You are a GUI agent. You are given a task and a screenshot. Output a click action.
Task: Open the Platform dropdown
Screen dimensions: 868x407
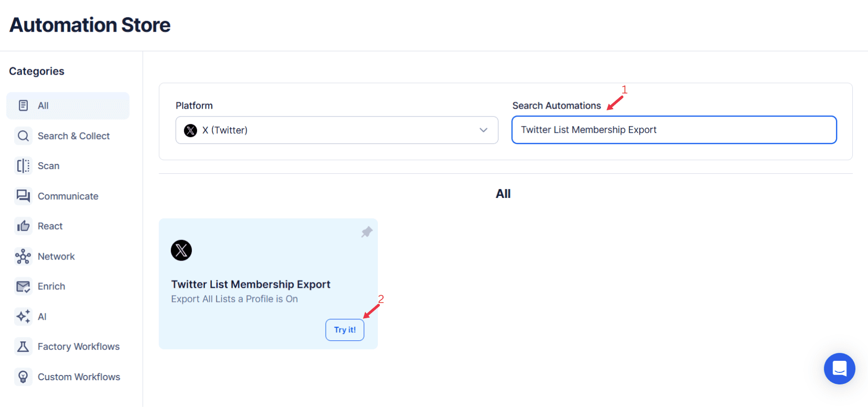tap(336, 130)
